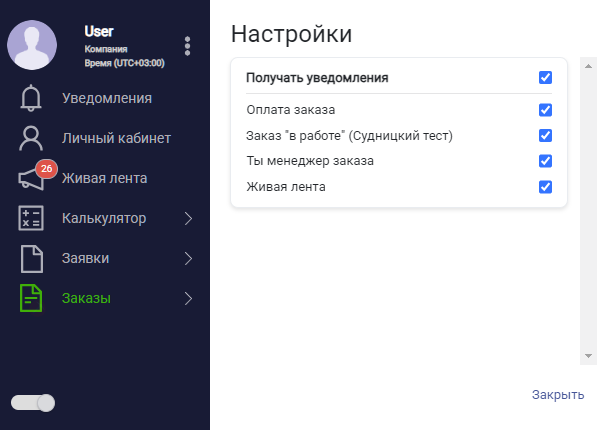
Task: Go to Личный кабинет
Action: [x=116, y=138]
